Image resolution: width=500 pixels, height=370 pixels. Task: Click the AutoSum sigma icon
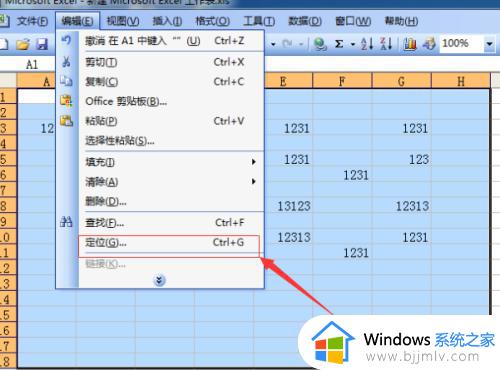[x=339, y=44]
